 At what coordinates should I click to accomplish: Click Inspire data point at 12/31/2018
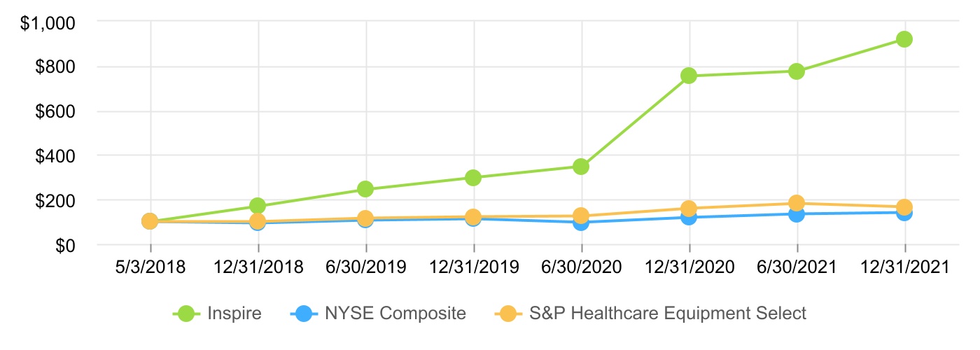[x=258, y=206]
